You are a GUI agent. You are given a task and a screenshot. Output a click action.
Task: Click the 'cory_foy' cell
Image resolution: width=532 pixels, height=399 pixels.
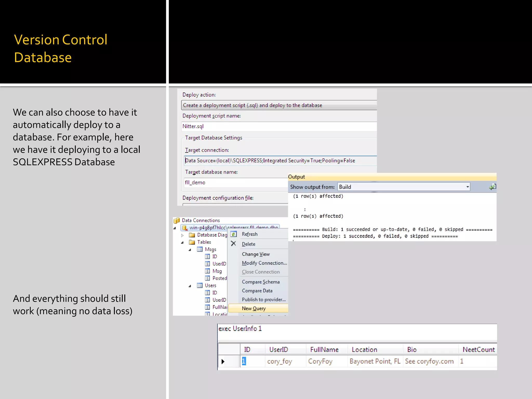point(285,361)
